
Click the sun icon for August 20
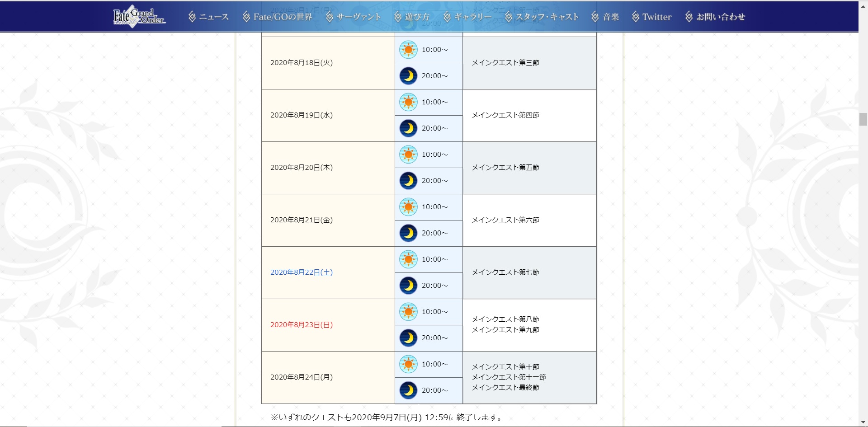pyautogui.click(x=408, y=155)
